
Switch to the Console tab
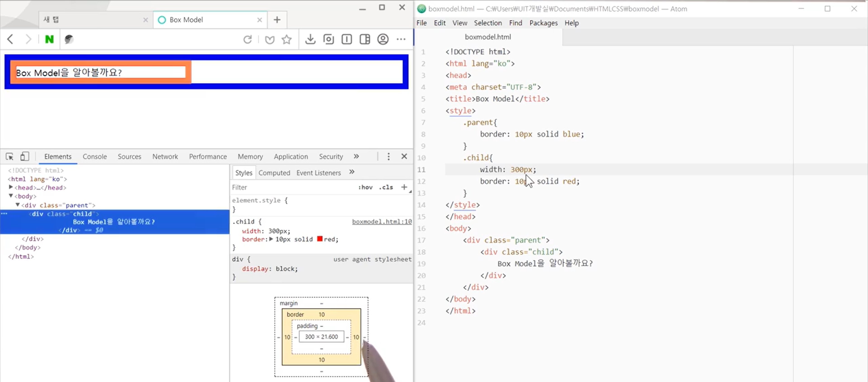point(95,156)
